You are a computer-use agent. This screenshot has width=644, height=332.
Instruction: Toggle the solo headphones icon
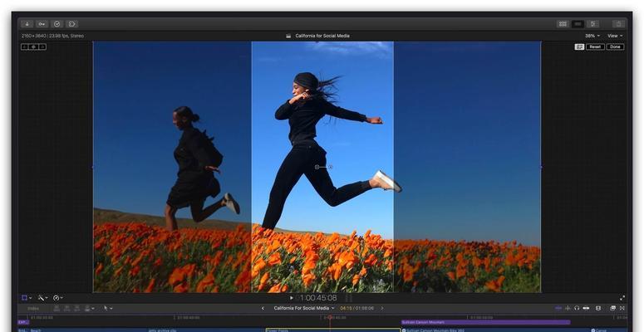(x=577, y=308)
